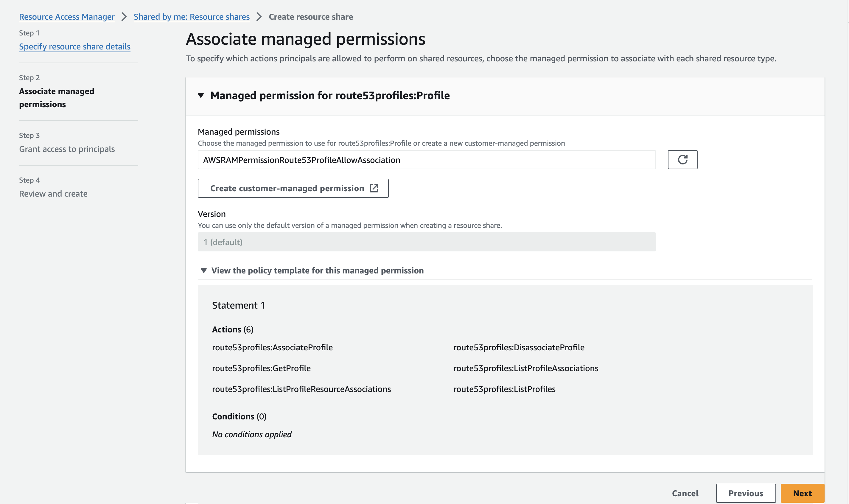Cancel the resource share creation
The height and width of the screenshot is (504, 849).
(685, 493)
